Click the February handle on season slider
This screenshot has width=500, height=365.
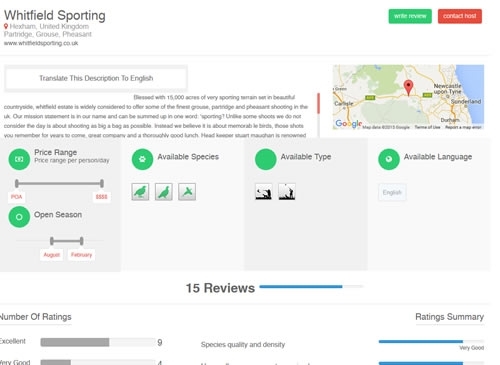point(82,241)
